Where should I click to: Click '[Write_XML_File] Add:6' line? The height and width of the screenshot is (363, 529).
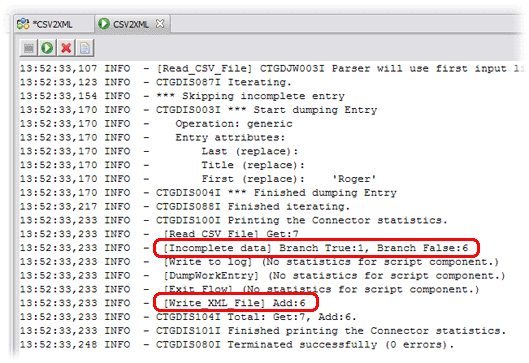click(x=234, y=303)
